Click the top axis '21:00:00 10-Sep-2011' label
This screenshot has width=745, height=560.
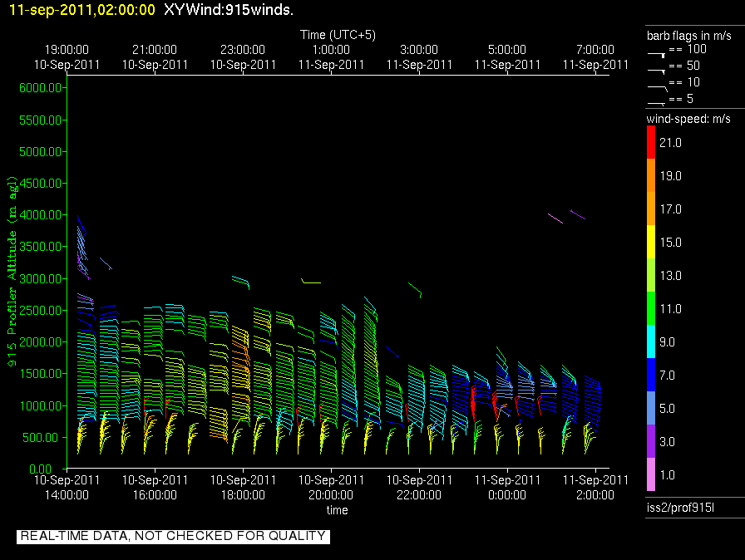(155, 57)
